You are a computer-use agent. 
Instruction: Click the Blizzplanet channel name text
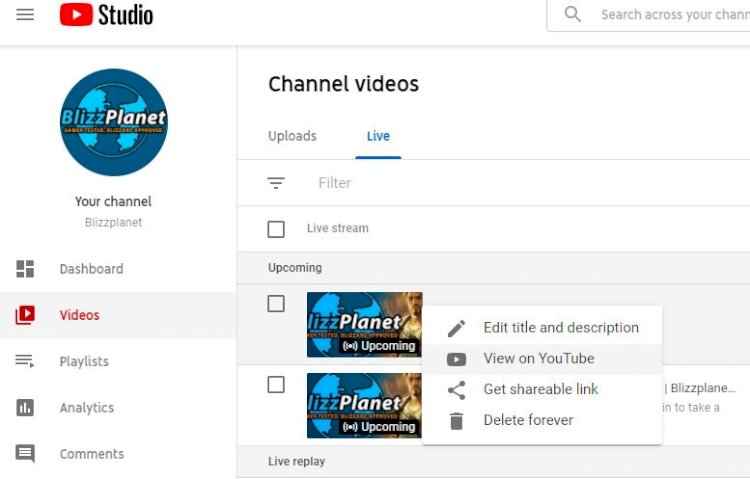coord(113,223)
